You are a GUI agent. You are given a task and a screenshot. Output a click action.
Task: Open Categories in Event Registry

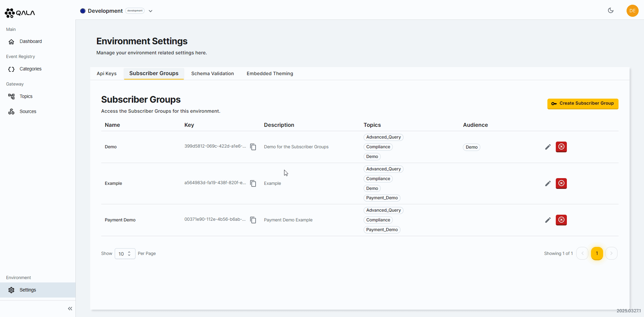pos(31,69)
